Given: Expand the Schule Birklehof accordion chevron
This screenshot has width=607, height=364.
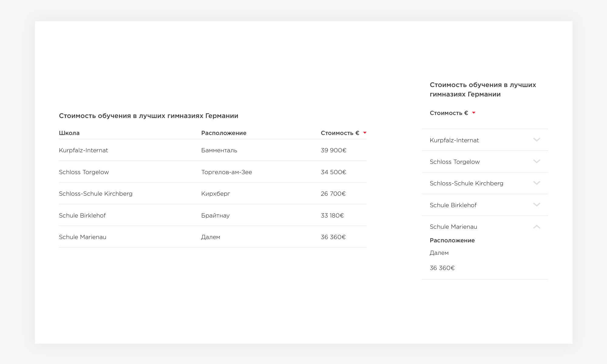Looking at the screenshot, I should (537, 205).
